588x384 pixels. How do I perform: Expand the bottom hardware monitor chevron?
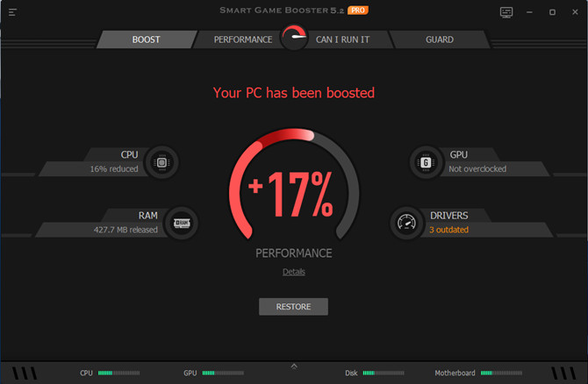294,366
